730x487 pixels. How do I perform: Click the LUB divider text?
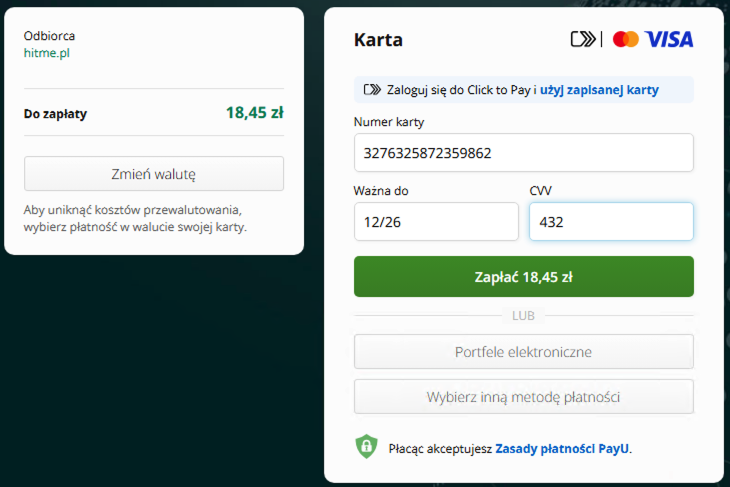[523, 315]
